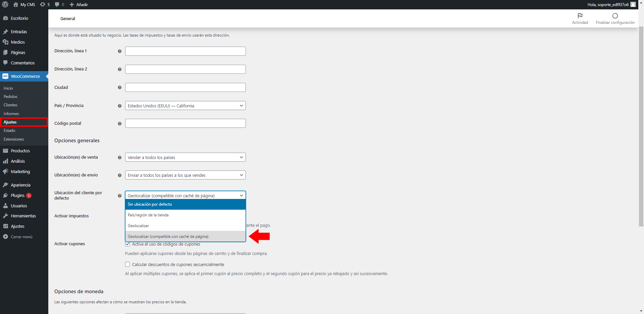
Task: Open main Ajustes with sliders icon
Action: click(x=24, y=226)
